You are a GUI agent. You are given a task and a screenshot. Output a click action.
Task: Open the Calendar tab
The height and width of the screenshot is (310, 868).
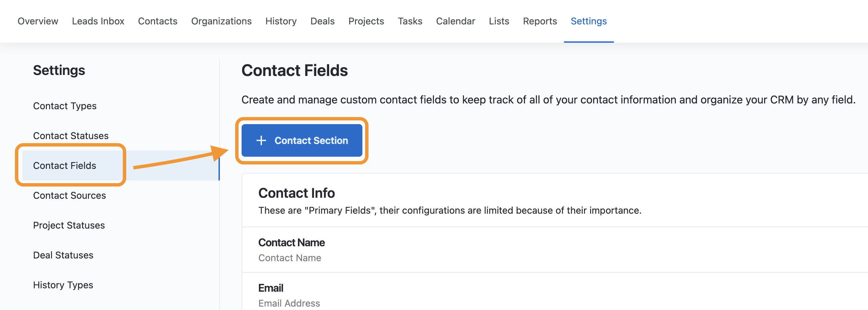[x=455, y=21]
